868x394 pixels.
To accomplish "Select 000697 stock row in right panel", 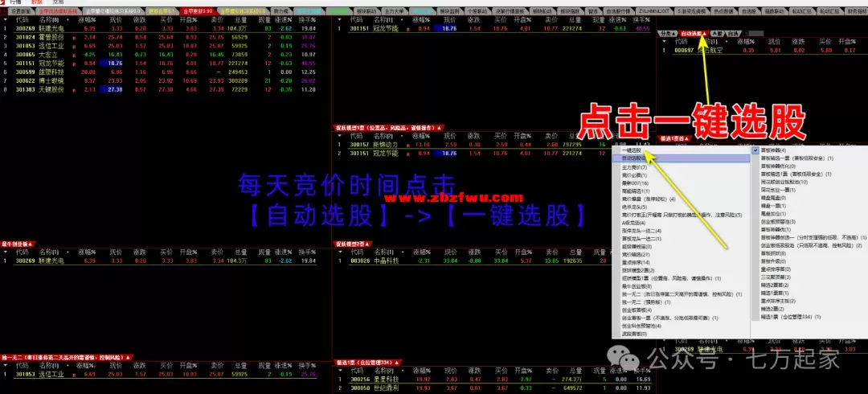I will 763,50.
